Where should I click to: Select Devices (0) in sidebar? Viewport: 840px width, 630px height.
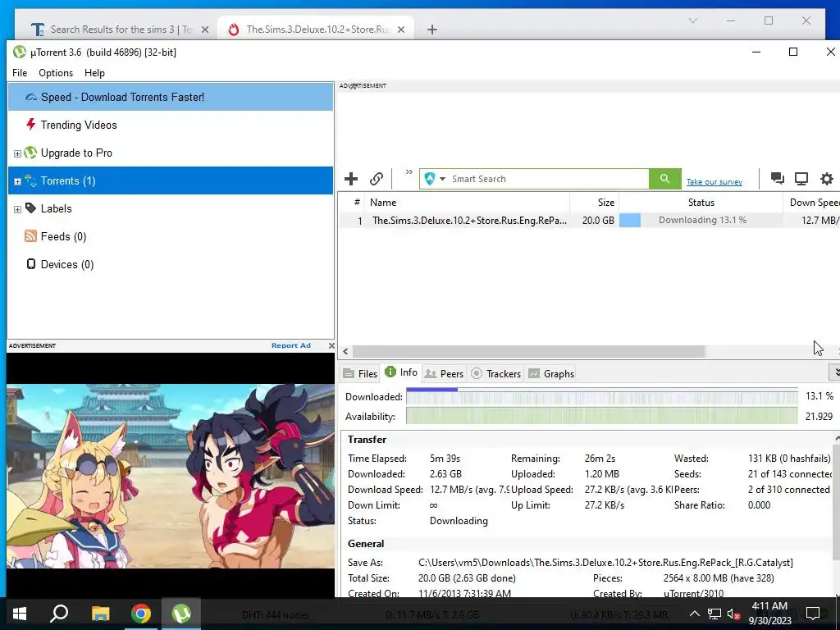171,264
